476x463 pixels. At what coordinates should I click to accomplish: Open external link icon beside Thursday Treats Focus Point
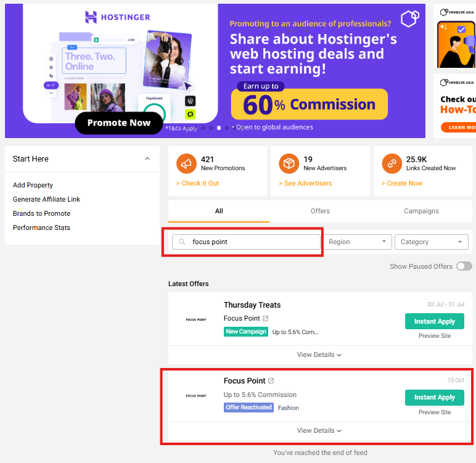click(266, 318)
